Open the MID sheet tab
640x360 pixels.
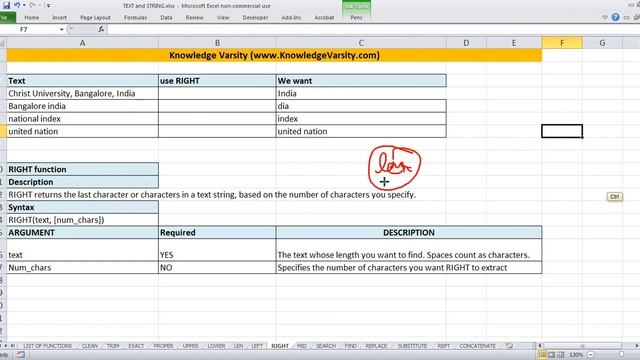tap(302, 346)
